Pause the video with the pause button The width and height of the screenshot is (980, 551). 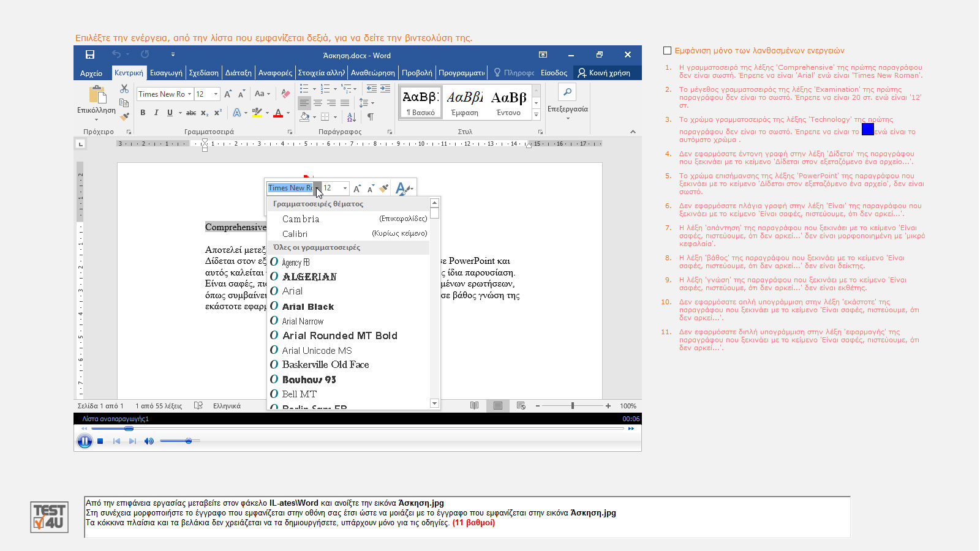coord(85,441)
